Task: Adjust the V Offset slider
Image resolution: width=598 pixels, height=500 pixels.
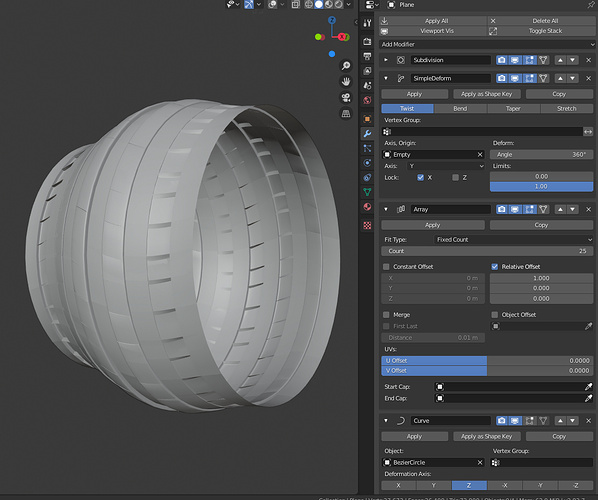Action: 487,371
